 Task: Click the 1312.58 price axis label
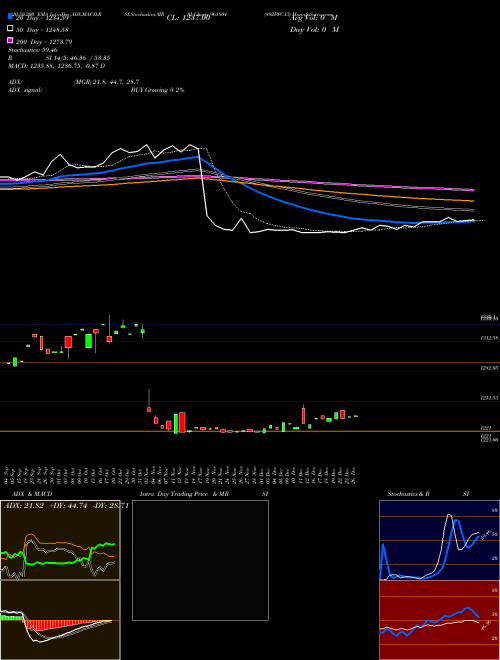(x=489, y=338)
